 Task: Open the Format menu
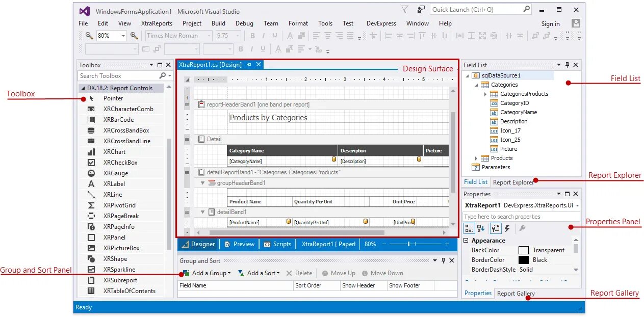(x=298, y=23)
